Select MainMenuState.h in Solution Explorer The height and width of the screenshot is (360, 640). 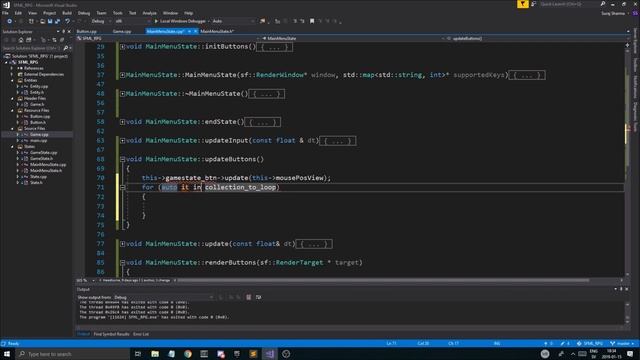[x=46, y=171]
